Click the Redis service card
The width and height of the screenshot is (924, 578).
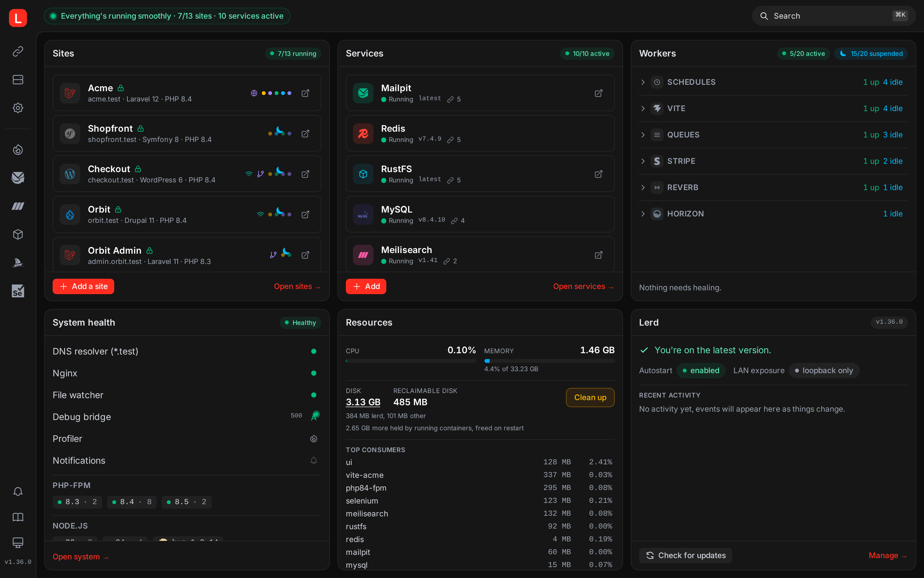pyautogui.click(x=480, y=133)
